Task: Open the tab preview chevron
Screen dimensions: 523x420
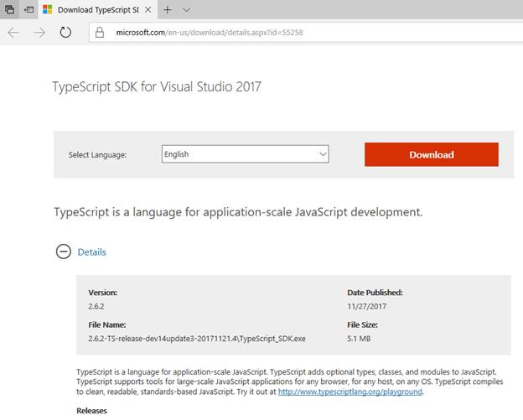Action: (x=186, y=10)
